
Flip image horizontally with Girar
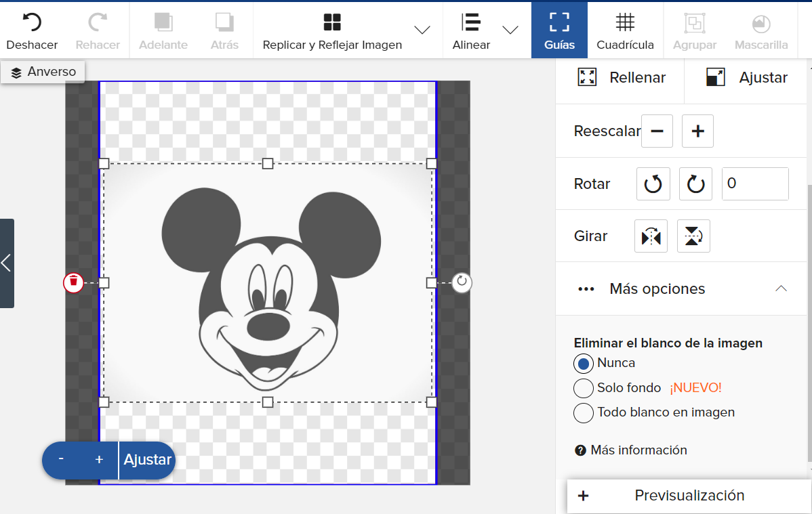click(651, 236)
